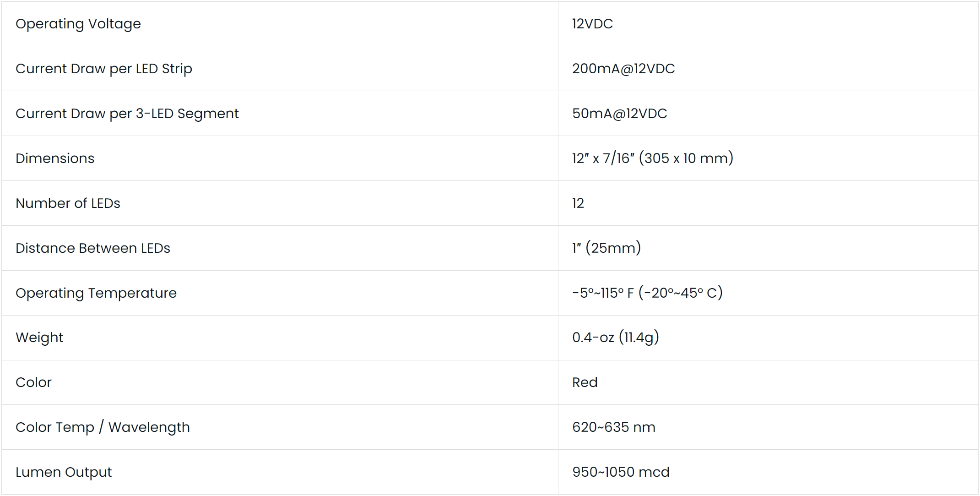Click the Distance Between LEDs label

[x=93, y=248]
